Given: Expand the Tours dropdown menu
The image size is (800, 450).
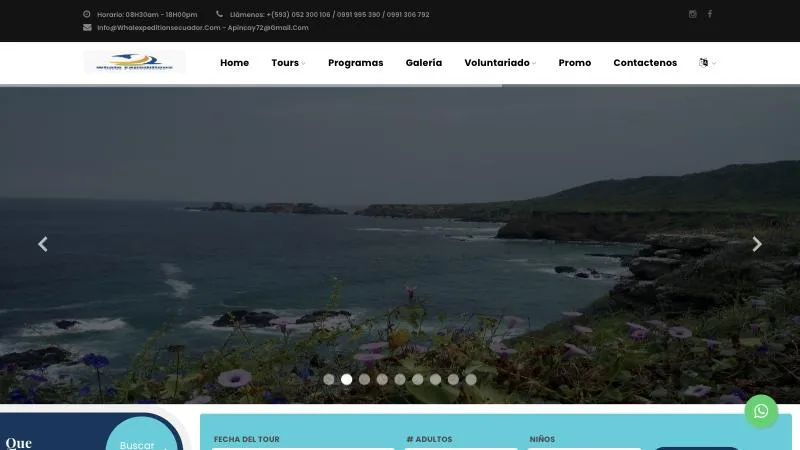Looking at the screenshot, I should coord(288,63).
